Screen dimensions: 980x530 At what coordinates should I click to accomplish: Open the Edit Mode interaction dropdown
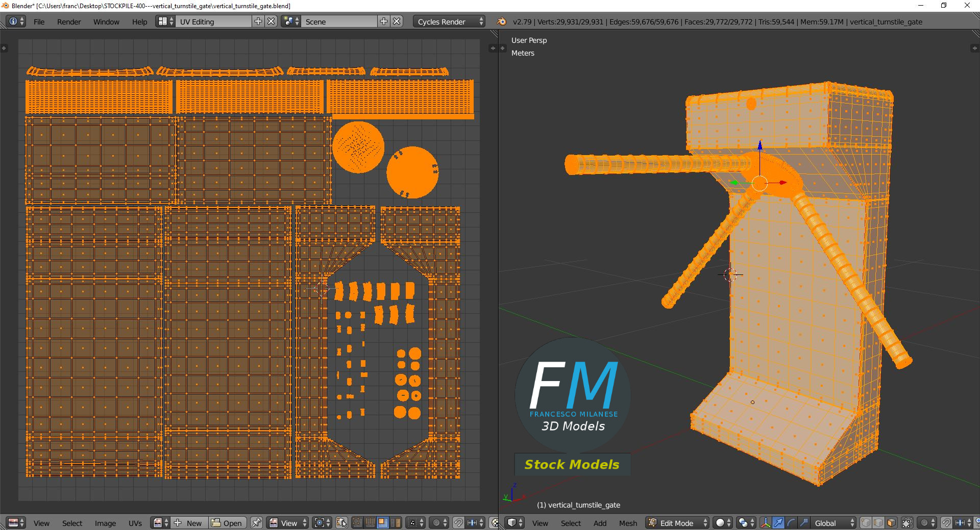tap(677, 523)
